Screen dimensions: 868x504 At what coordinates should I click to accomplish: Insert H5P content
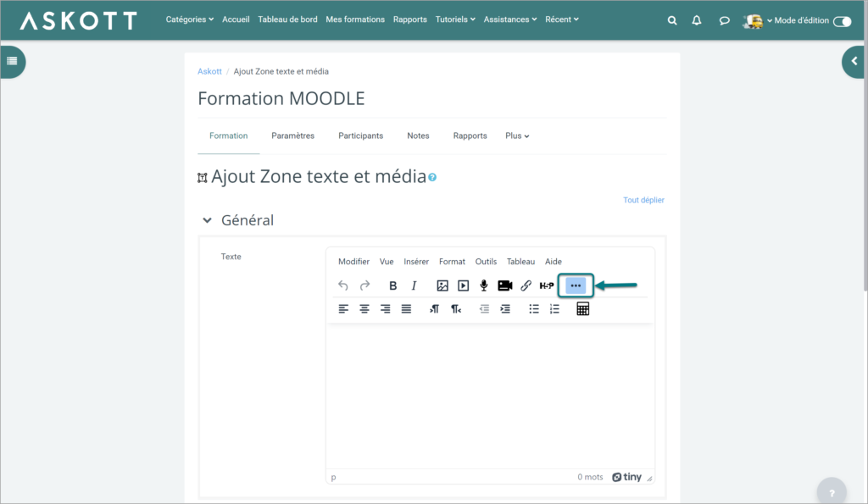point(547,285)
